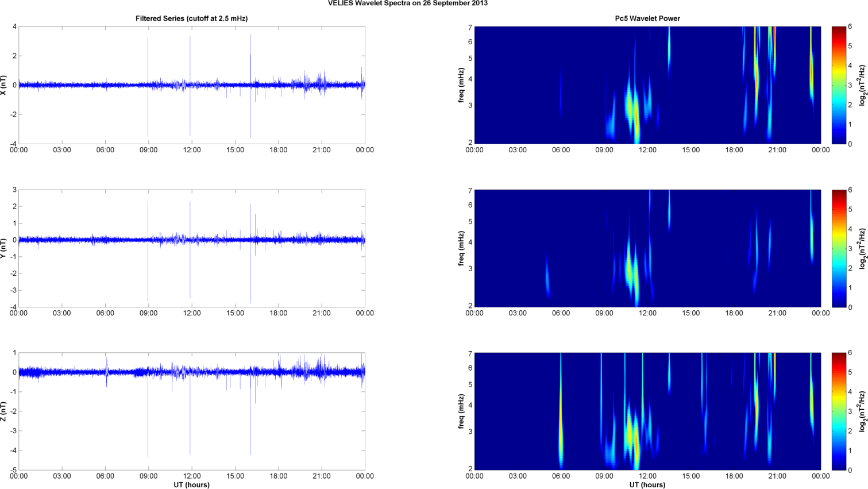Click the "6" label atop X spectrogram colorbar
Viewport: 868px width, 489px height.
point(850,27)
